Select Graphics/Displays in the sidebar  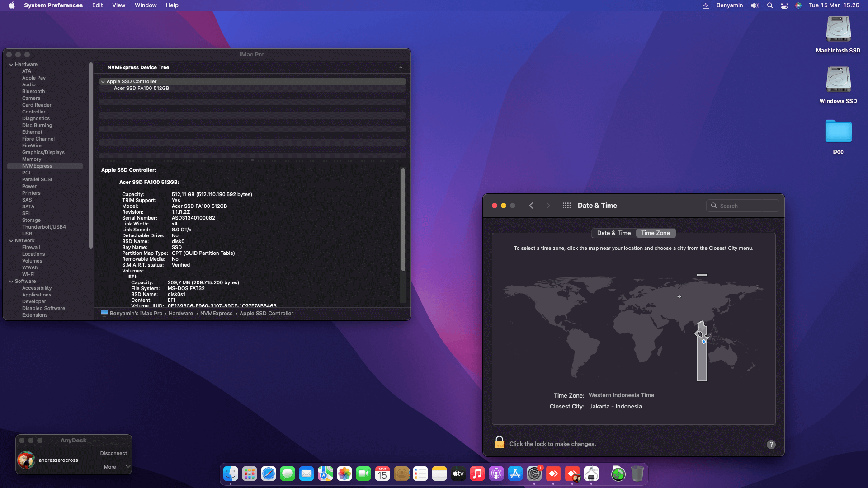pyautogui.click(x=43, y=153)
